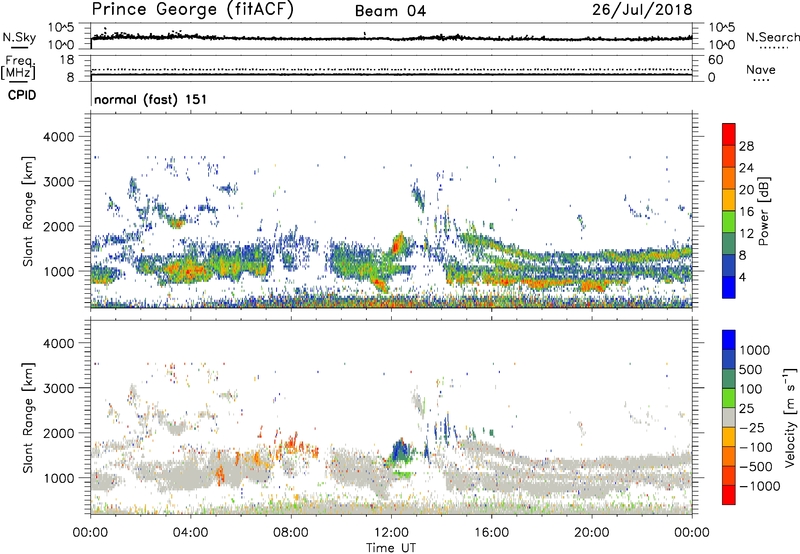The height and width of the screenshot is (554, 800).
Task: Click the '-25' velocity colorbar value
Action: point(751,427)
